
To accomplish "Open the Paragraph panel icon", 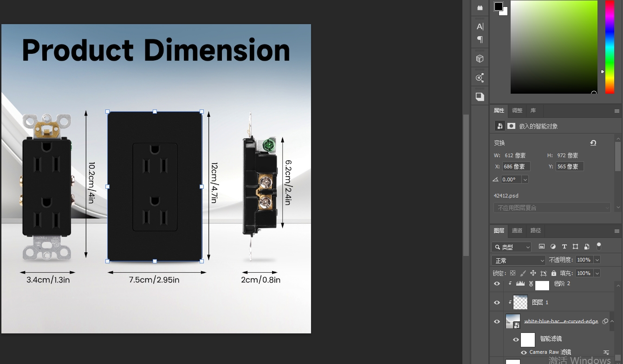I will pos(480,39).
